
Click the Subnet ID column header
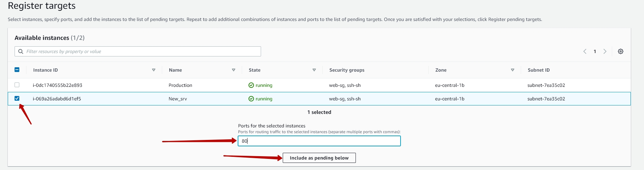pos(538,70)
